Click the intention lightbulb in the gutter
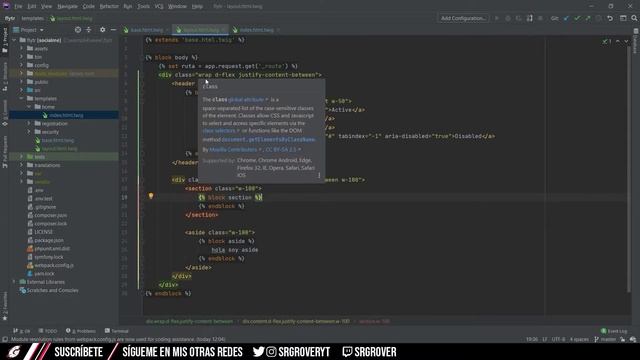This screenshot has height=360, width=640. pyautogui.click(x=151, y=196)
